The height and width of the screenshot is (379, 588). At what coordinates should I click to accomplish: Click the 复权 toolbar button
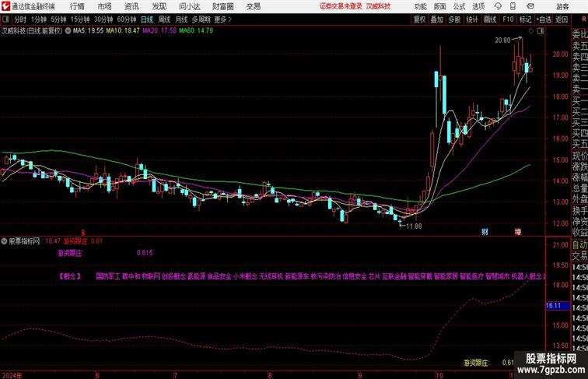(x=420, y=19)
